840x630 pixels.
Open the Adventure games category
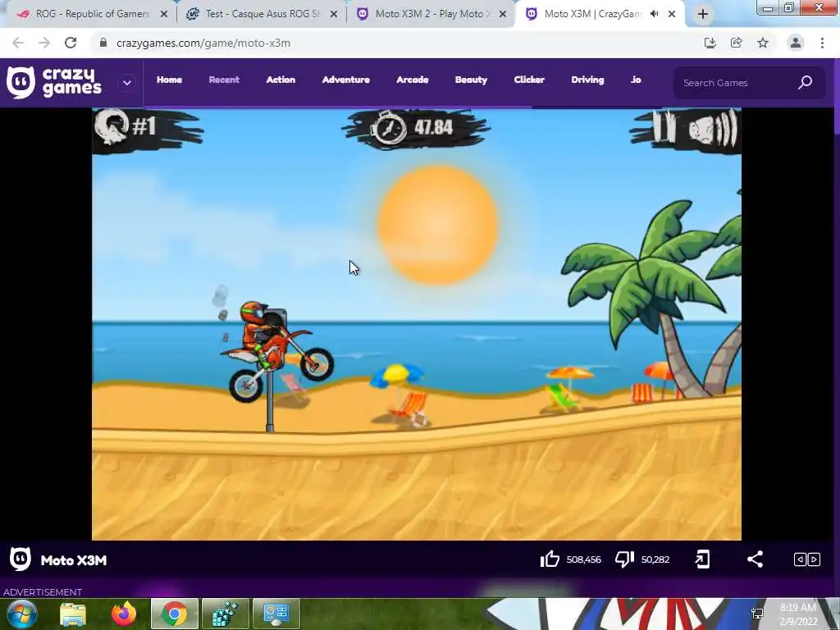click(x=345, y=80)
